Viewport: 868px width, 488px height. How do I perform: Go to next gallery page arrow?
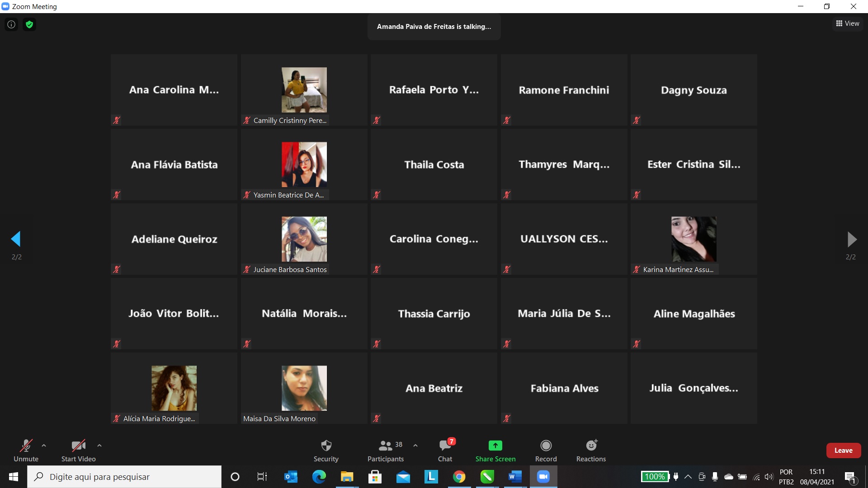tap(851, 239)
